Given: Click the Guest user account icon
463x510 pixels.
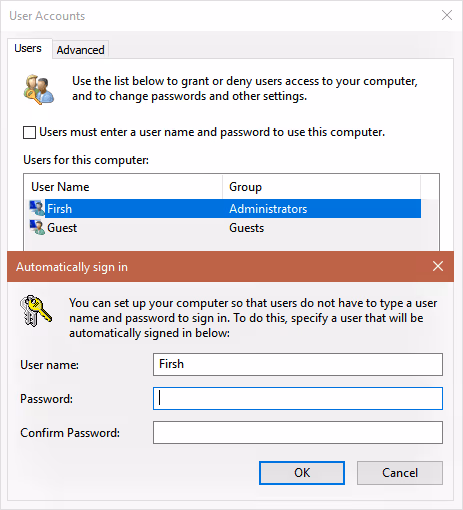Looking at the screenshot, I should coord(37,227).
